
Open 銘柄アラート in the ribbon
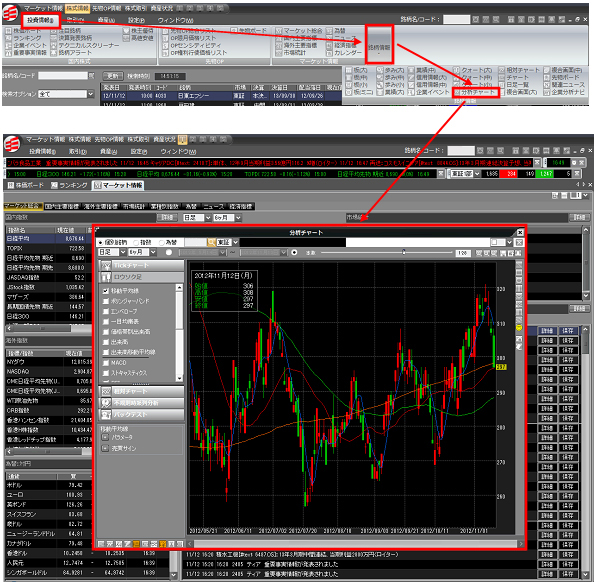71,53
